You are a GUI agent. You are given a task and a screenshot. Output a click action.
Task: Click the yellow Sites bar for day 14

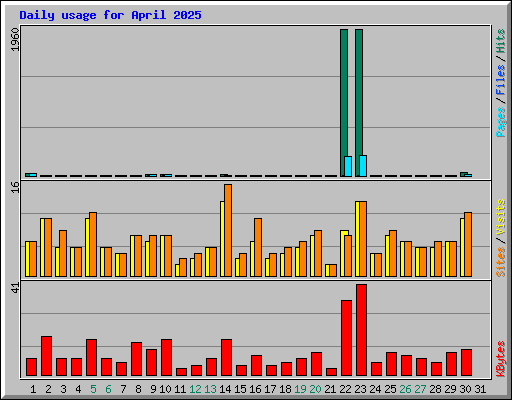pyautogui.click(x=222, y=239)
